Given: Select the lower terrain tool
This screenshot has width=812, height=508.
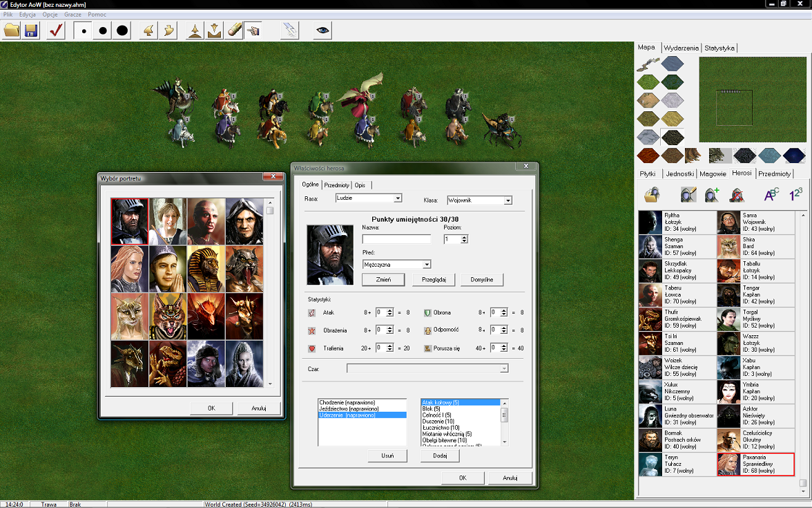Looking at the screenshot, I should pos(214,30).
